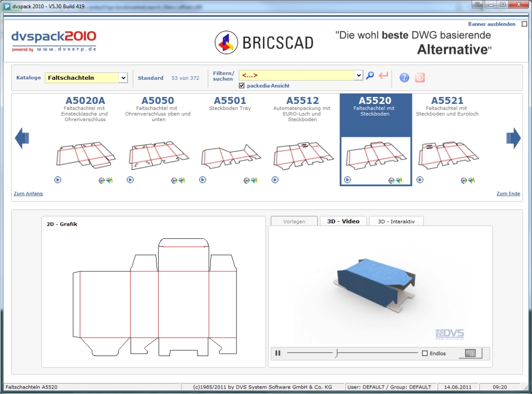Viewport: 532px width, 394px height.
Task: Click the play icon under the A5020A thumbnail
Action: [58, 180]
